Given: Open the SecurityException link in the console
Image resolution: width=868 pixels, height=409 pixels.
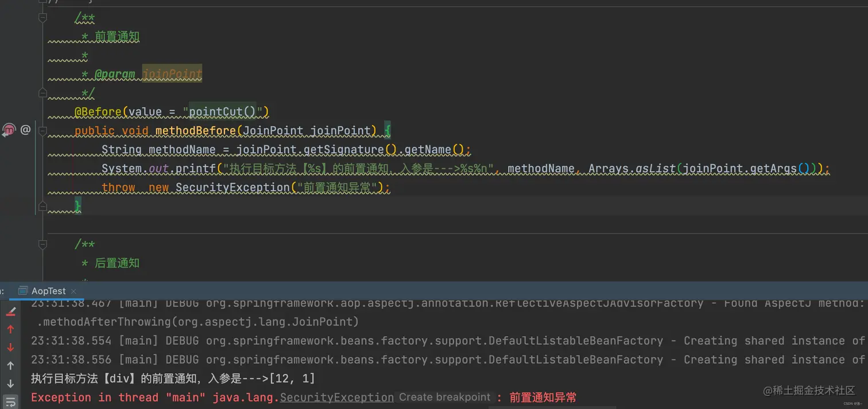Looking at the screenshot, I should (337, 398).
